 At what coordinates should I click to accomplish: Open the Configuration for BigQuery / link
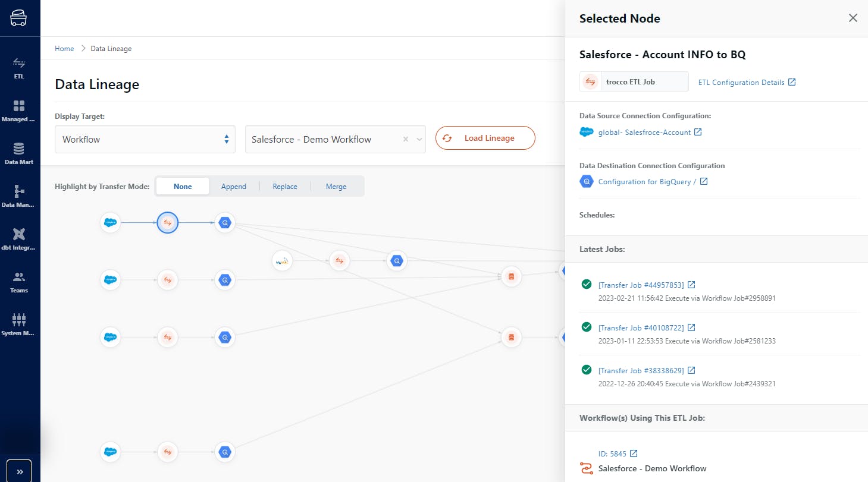(x=647, y=181)
